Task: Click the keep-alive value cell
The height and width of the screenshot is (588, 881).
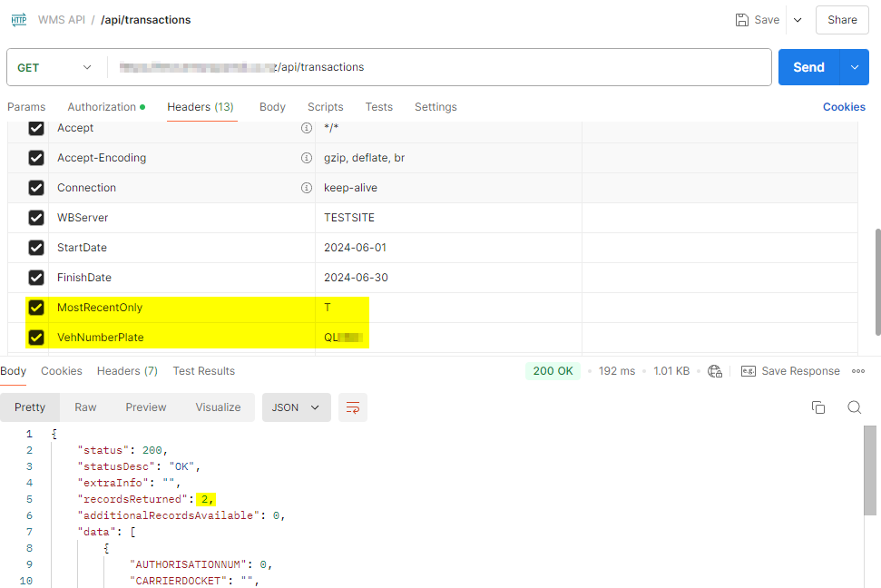Action: (x=448, y=188)
